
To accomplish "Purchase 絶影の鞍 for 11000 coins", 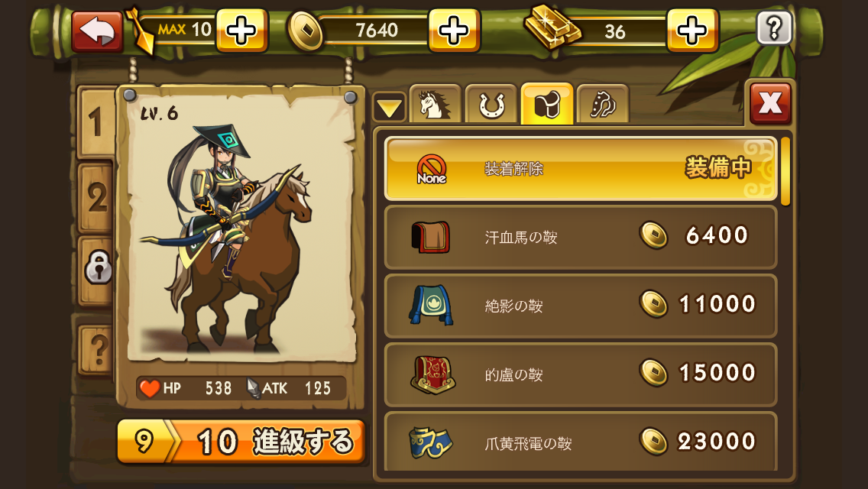I will pyautogui.click(x=581, y=306).
